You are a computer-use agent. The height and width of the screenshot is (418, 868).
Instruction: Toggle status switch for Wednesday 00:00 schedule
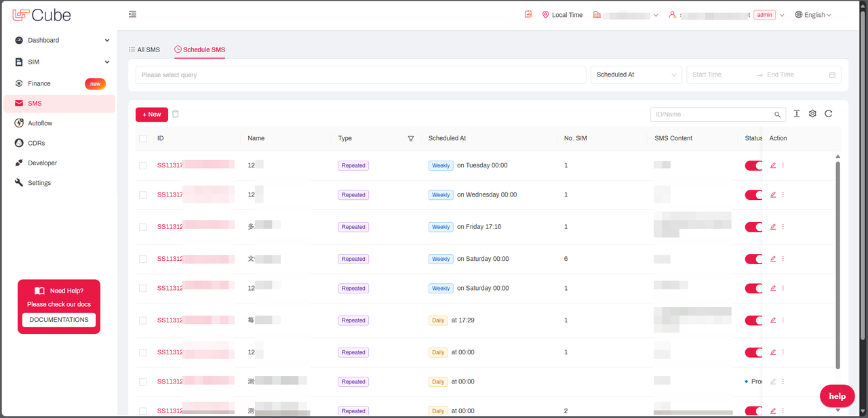(753, 195)
